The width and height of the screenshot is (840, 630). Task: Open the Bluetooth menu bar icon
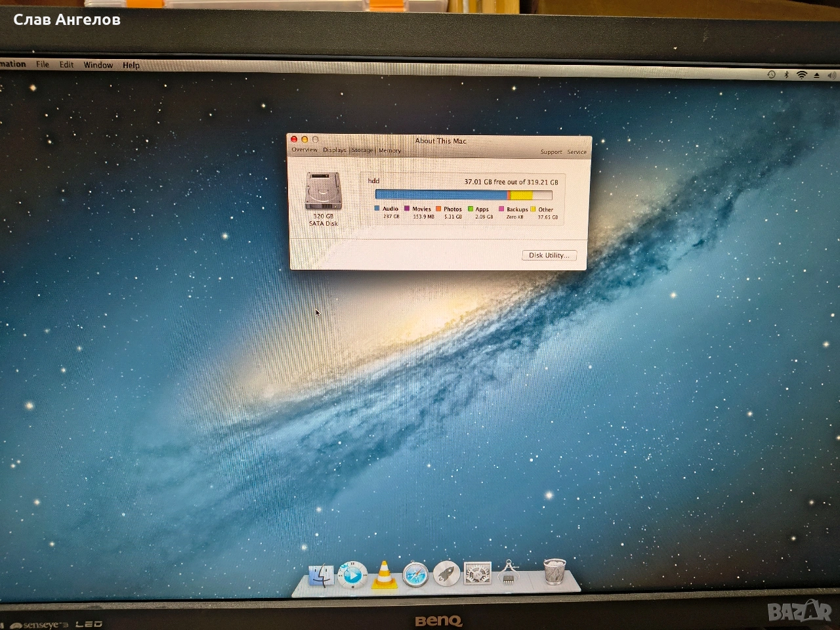(786, 75)
